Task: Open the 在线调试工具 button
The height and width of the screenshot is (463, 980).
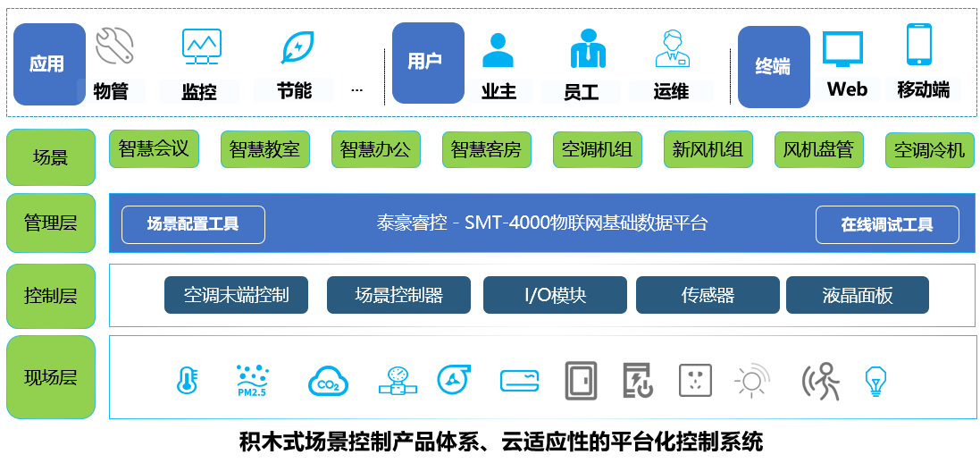Action: click(x=887, y=224)
